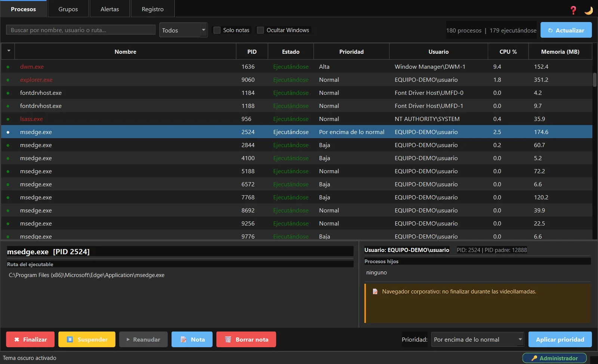The image size is (598, 364).
Task: Click the note icon in the note panel
Action: click(x=375, y=292)
